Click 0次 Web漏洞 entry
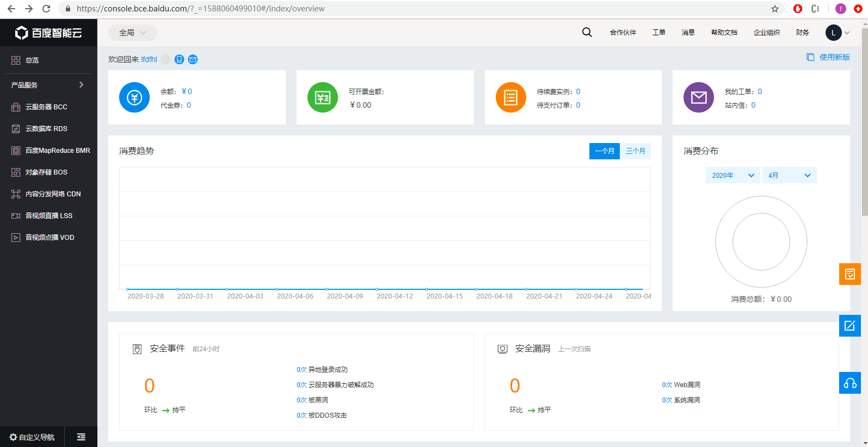 pos(681,385)
